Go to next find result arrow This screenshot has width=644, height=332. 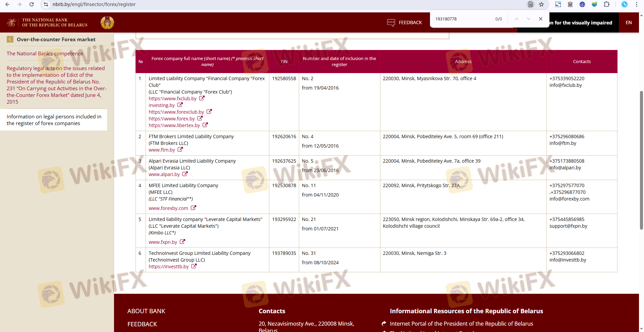529,19
